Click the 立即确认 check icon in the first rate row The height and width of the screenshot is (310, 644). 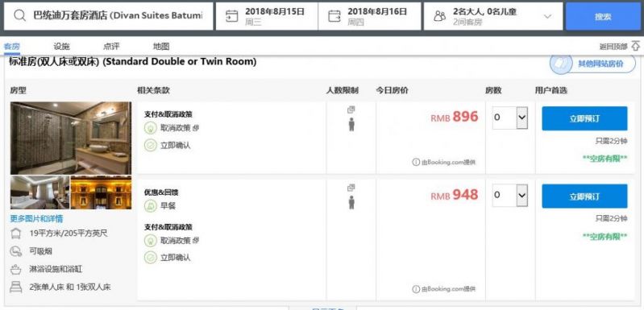coord(151,145)
